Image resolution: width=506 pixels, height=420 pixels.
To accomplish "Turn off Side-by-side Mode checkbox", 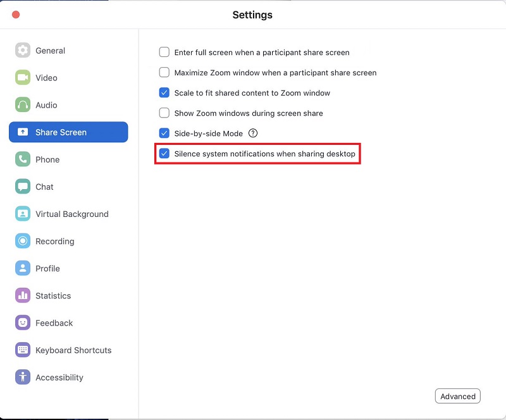I will point(164,133).
